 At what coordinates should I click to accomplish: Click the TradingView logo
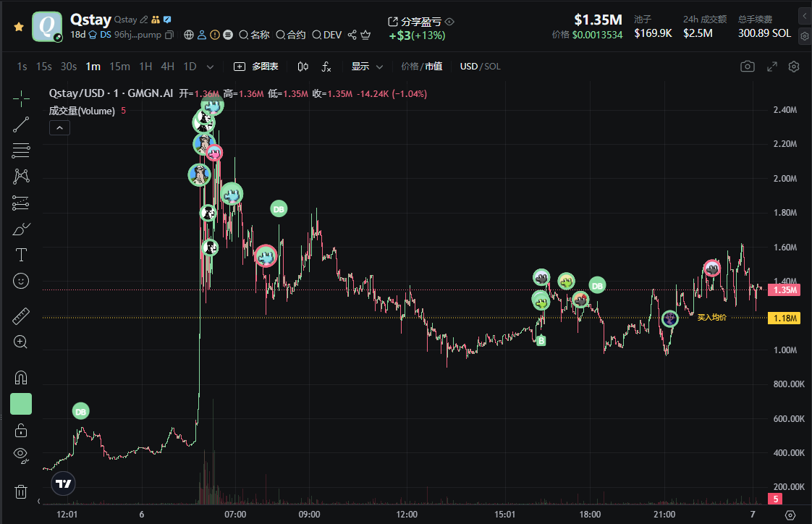point(63,483)
